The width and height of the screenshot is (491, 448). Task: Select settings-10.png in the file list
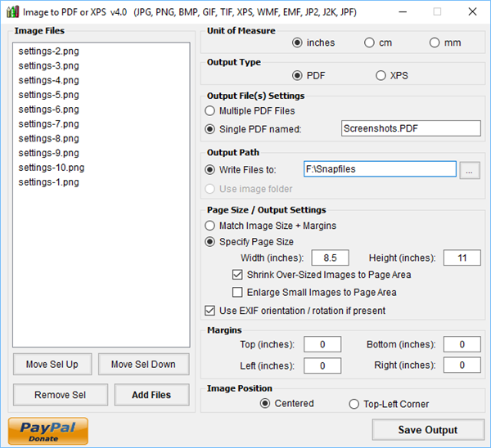(52, 168)
